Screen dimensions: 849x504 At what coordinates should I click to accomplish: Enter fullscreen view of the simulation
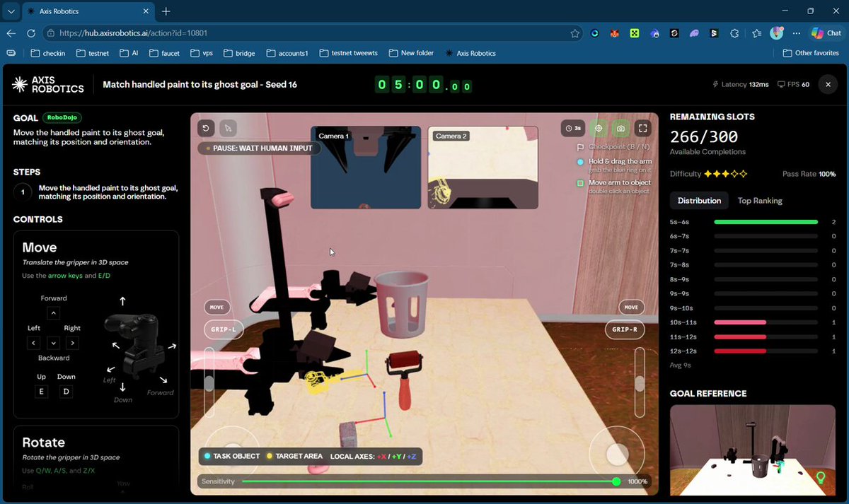pos(642,128)
